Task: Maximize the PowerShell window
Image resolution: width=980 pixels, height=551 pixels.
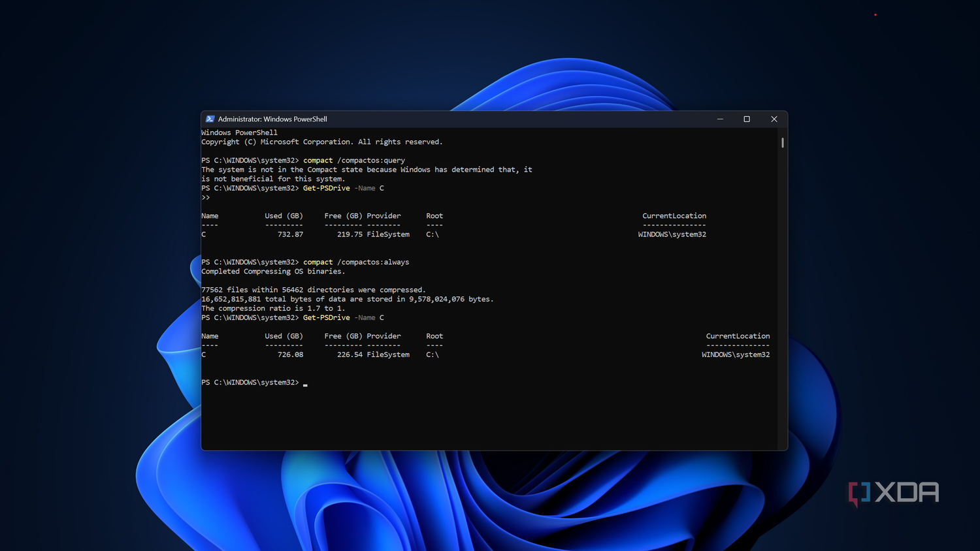Action: (747, 119)
